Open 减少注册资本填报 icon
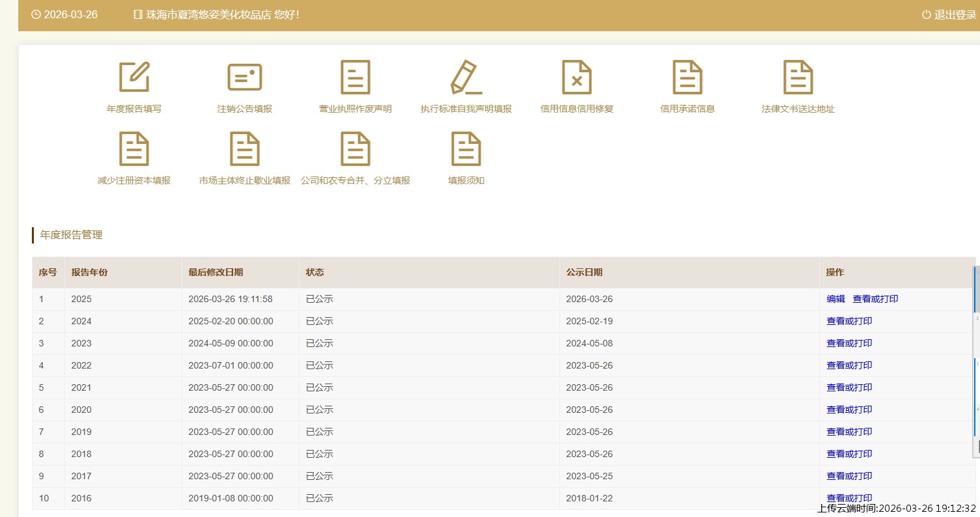Image resolution: width=980 pixels, height=517 pixels. click(134, 149)
